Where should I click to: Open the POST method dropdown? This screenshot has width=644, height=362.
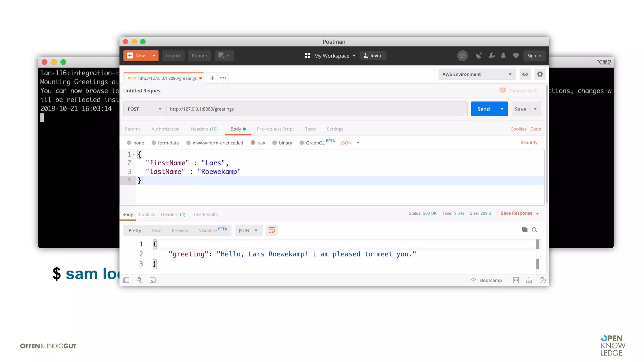(x=144, y=109)
